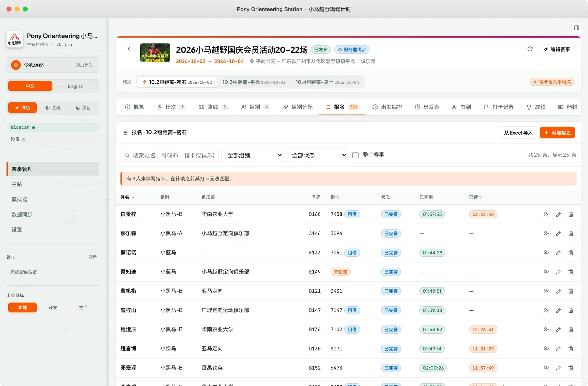Select session 10.4短距离-乌土
The height and width of the screenshot is (386, 588).
tap(327, 82)
